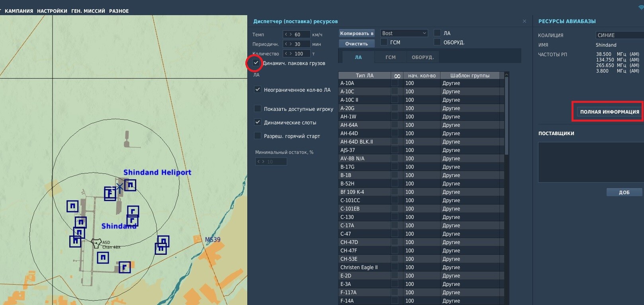Open the ГЕН. МИССИЙ menu
Image resolution: width=644 pixels, height=305 pixels.
click(x=88, y=11)
